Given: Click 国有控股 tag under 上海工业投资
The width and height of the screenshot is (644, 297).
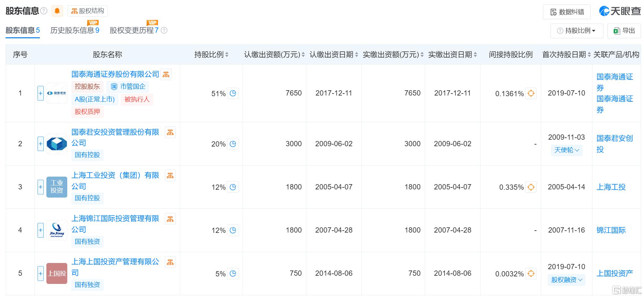Looking at the screenshot, I should pos(87,198).
